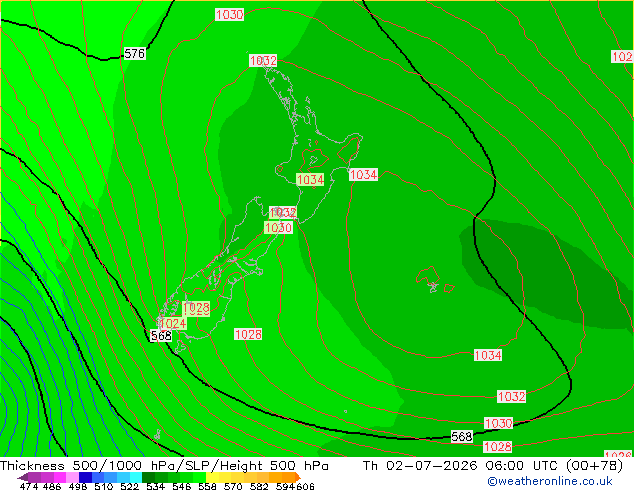The height and width of the screenshot is (490, 634).
Task: Click the 1028 label below the bottom 568
Action: [498, 447]
